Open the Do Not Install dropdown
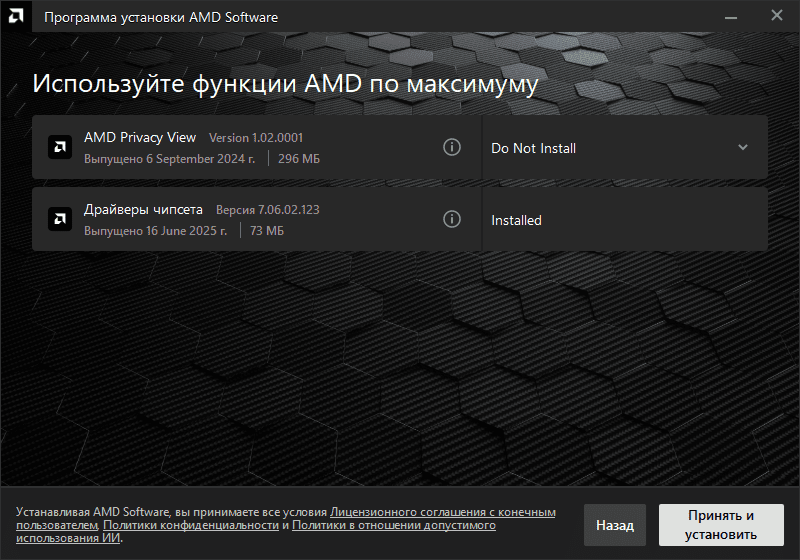 pyautogui.click(x=624, y=147)
